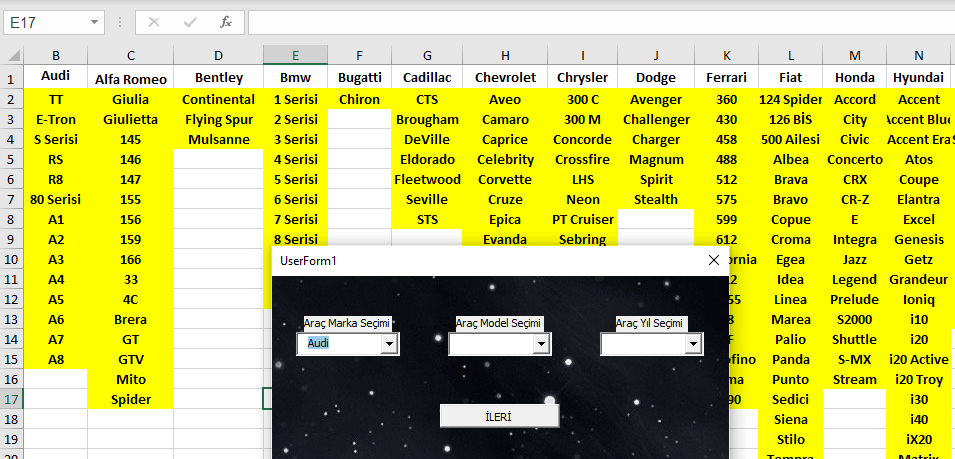Image resolution: width=955 pixels, height=459 pixels.
Task: Click the Bugatti header cell
Action: tap(360, 77)
